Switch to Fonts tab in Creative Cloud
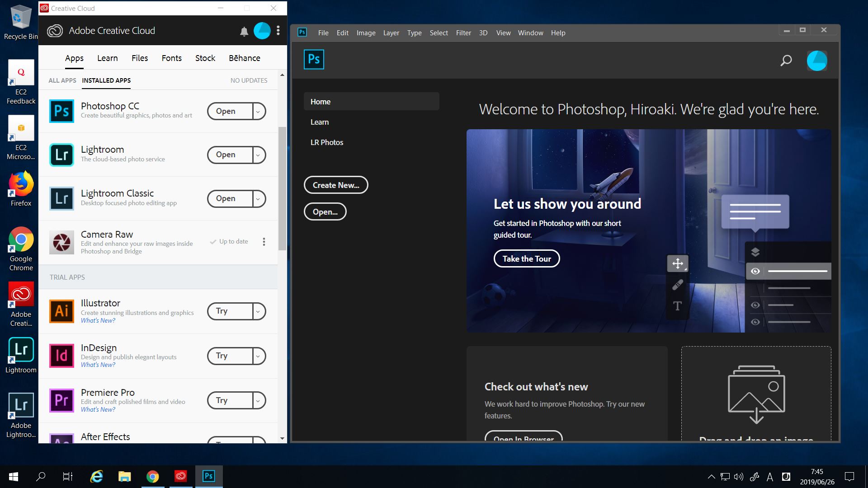868x488 pixels. [x=172, y=58]
